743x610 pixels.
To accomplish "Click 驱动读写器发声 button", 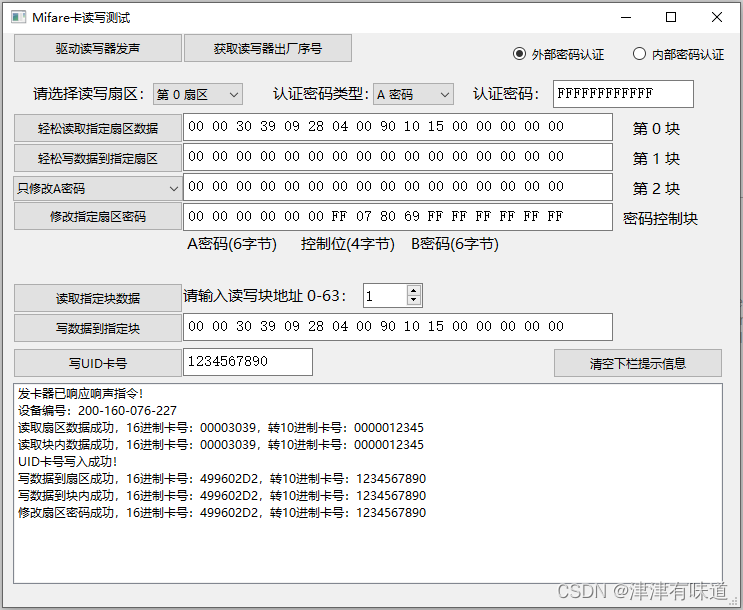I will pos(98,48).
